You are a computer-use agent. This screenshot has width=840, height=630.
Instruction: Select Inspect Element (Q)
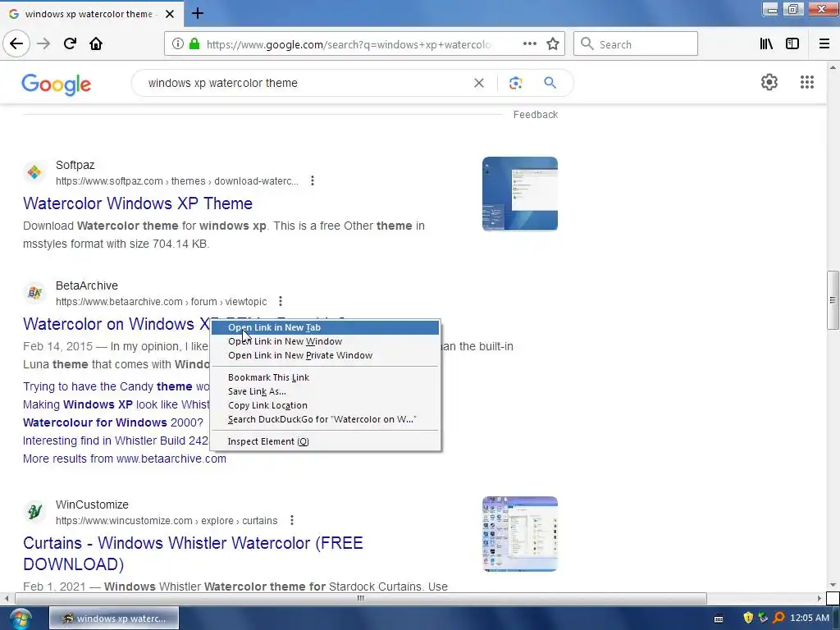tap(325, 441)
